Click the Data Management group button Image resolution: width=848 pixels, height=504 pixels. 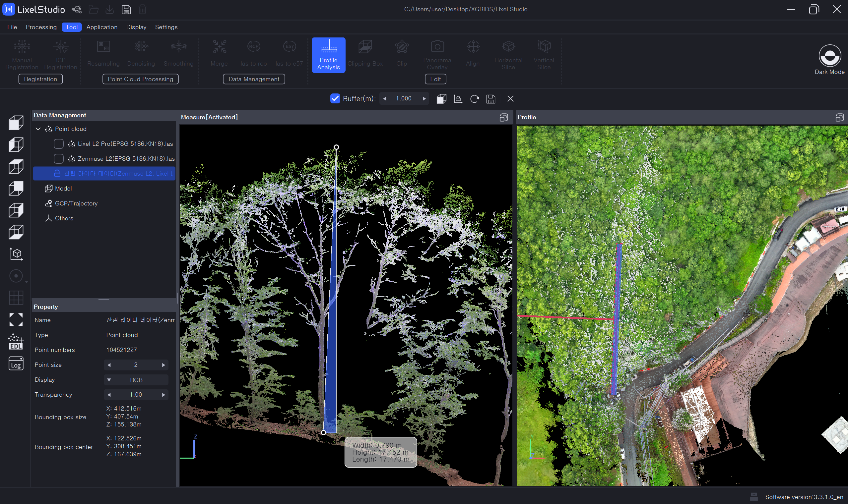pos(254,79)
